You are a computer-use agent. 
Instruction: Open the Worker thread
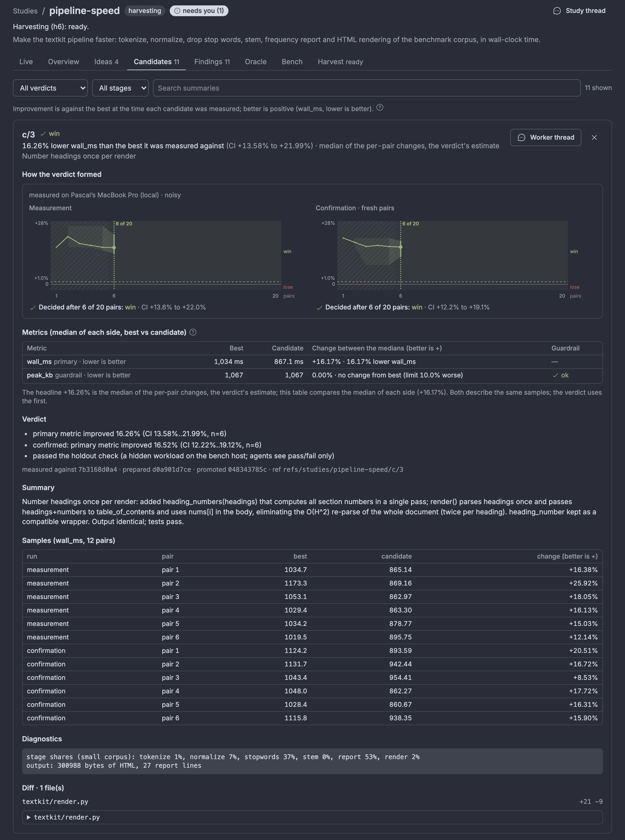(x=546, y=137)
